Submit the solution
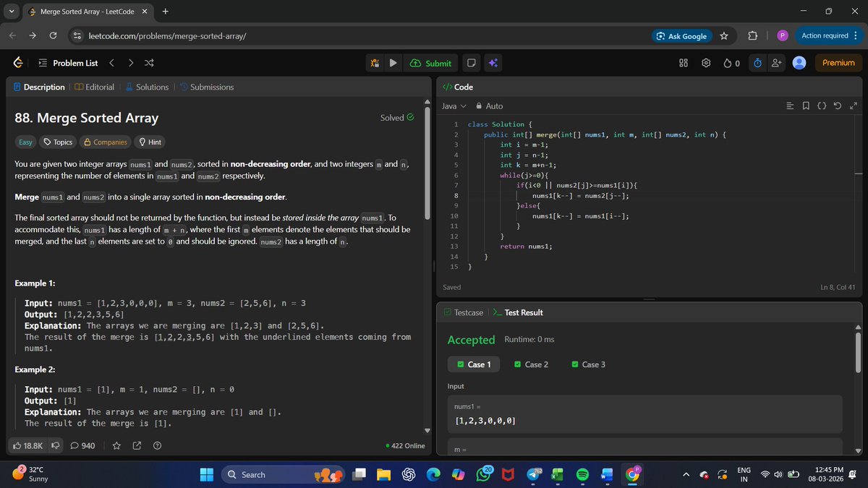The height and width of the screenshot is (488, 868). (430, 63)
